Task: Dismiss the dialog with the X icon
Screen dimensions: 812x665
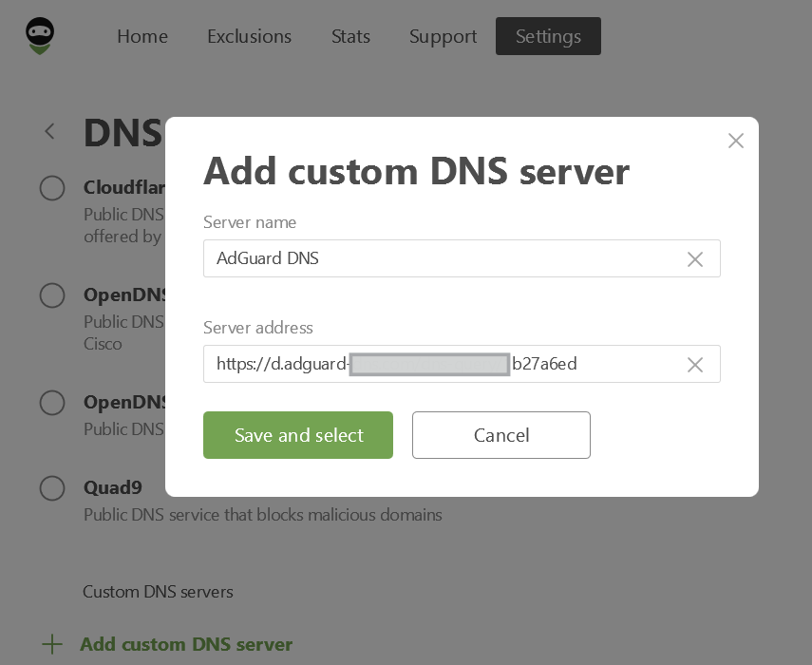Action: [x=735, y=141]
